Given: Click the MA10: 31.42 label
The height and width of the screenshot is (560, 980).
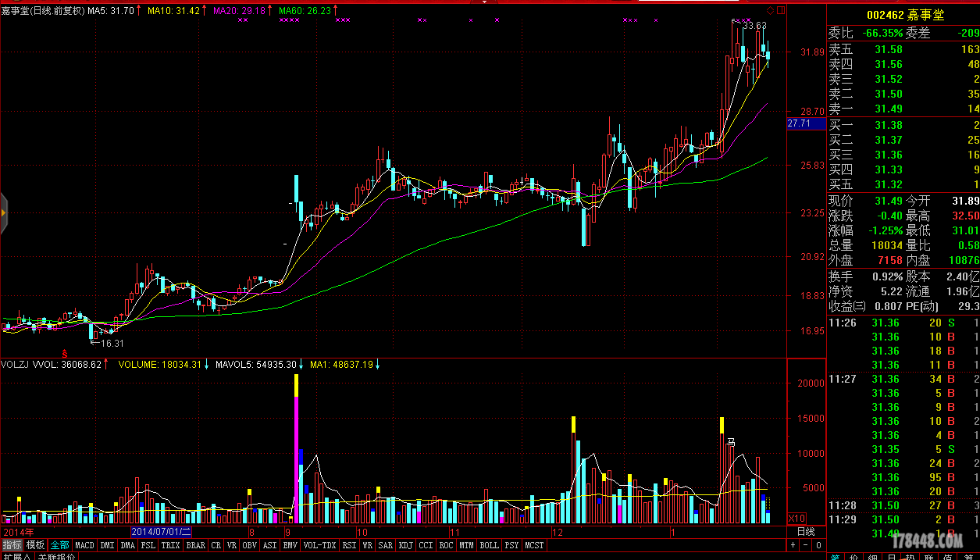Looking at the screenshot, I should click(174, 11).
